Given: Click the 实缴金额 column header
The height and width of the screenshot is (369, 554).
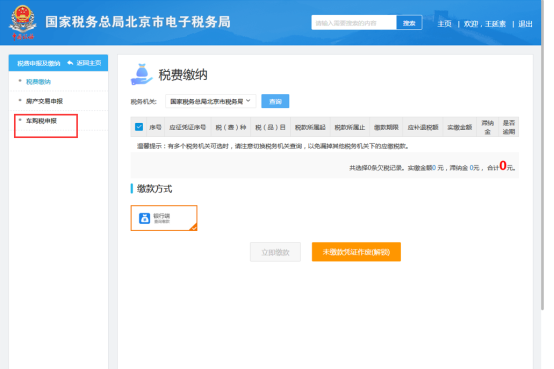Looking at the screenshot, I should pos(460,127).
